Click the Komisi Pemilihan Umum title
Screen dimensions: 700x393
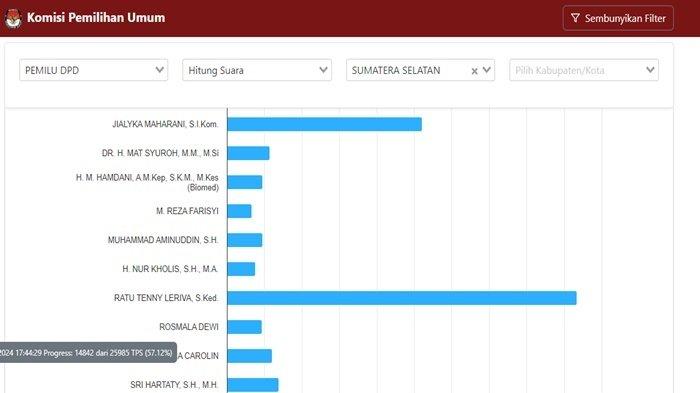96,18
